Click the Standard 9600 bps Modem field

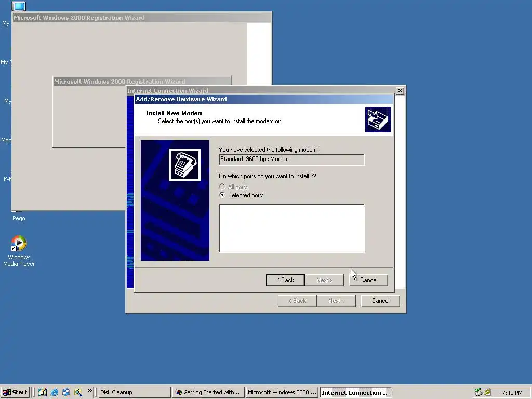pyautogui.click(x=291, y=159)
